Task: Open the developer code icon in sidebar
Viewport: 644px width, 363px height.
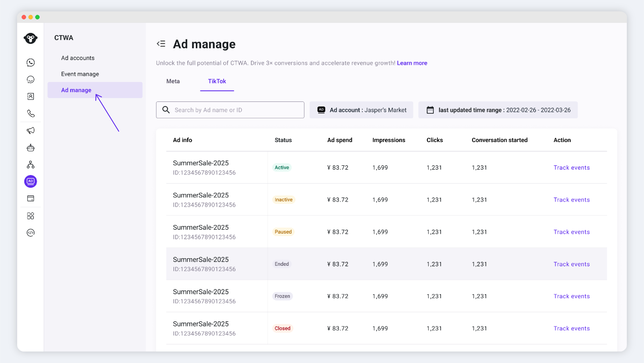Action: pos(31,233)
